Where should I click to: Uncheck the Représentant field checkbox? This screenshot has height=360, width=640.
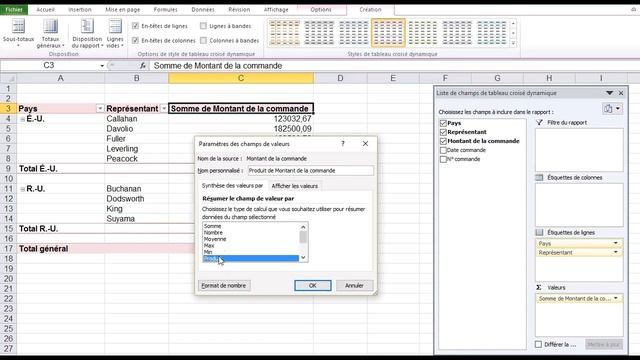[x=443, y=132]
